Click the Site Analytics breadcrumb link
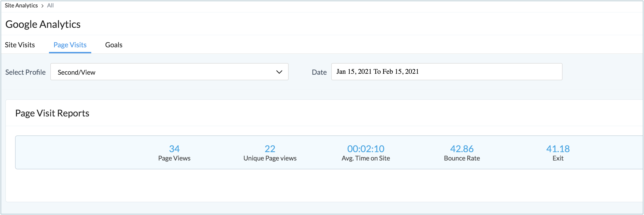Screen dimensions: 644x215 (x=21, y=6)
